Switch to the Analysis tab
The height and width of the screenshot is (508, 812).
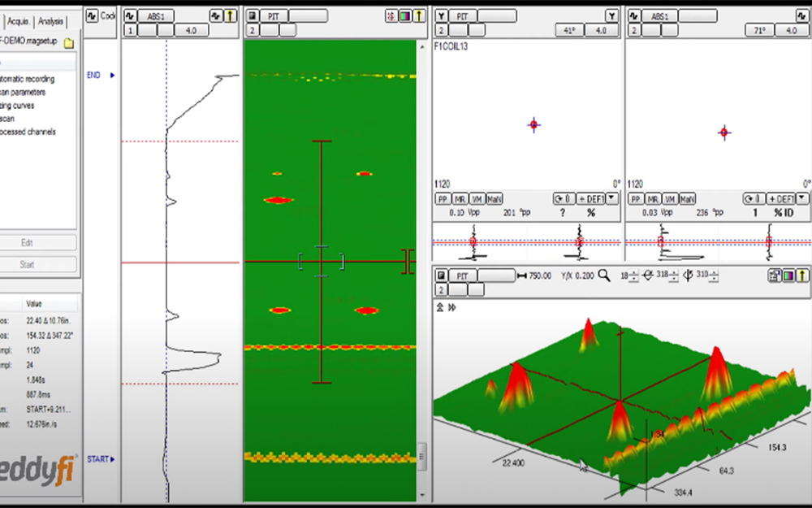coord(50,21)
